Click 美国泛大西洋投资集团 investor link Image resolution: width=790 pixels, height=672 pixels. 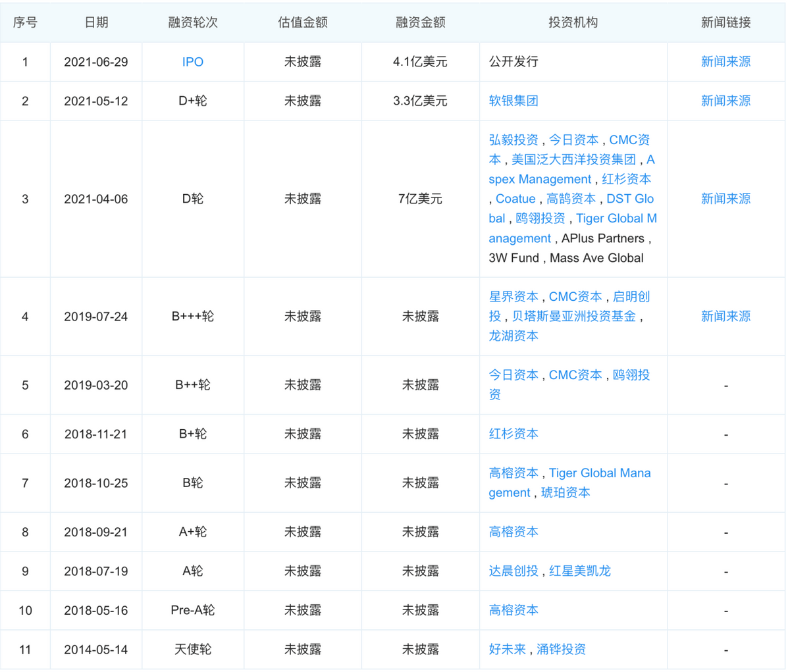coord(573,159)
